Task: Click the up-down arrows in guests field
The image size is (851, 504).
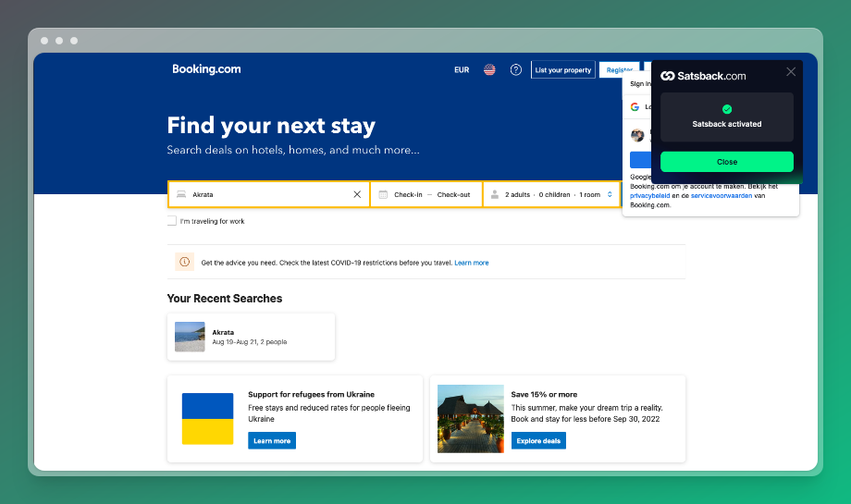Action: [610, 194]
